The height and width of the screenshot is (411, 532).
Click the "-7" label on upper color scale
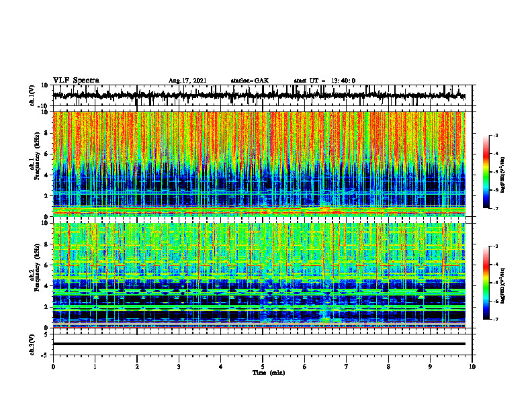[495, 208]
